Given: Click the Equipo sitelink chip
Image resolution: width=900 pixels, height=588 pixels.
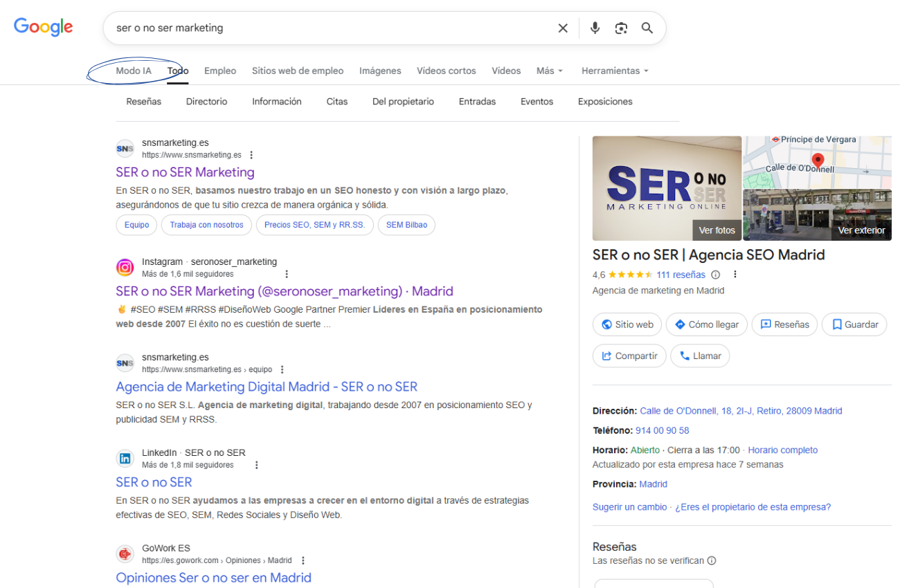Looking at the screenshot, I should click(x=136, y=225).
